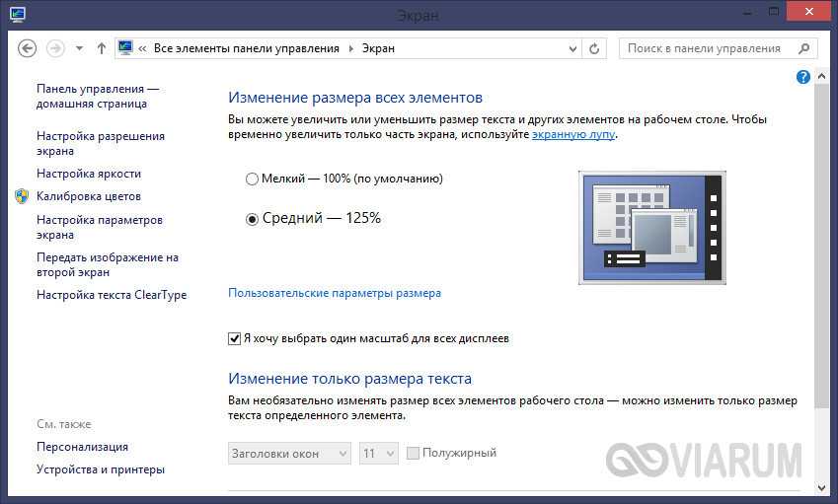
Task: Click the scrollbar down arrow
Action: click(x=822, y=487)
